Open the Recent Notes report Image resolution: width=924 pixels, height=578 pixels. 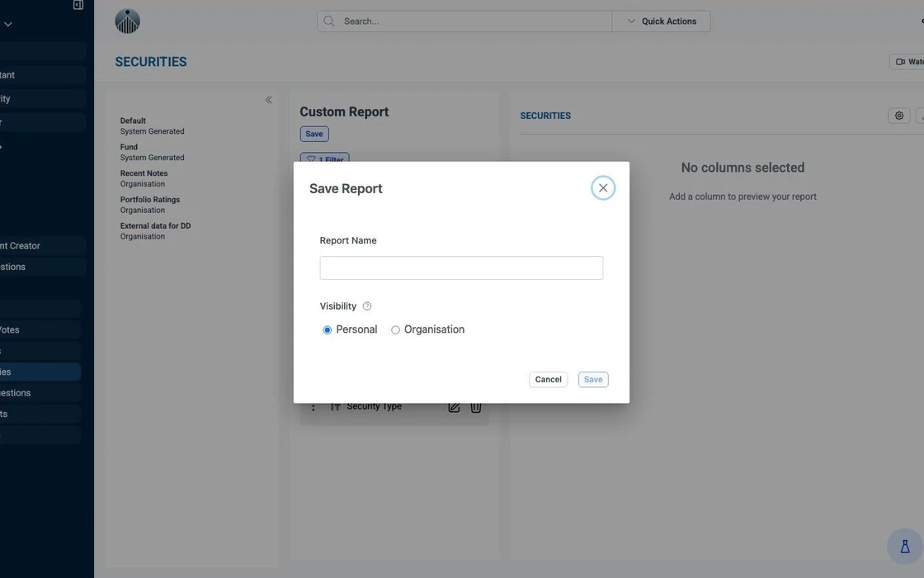(144, 178)
